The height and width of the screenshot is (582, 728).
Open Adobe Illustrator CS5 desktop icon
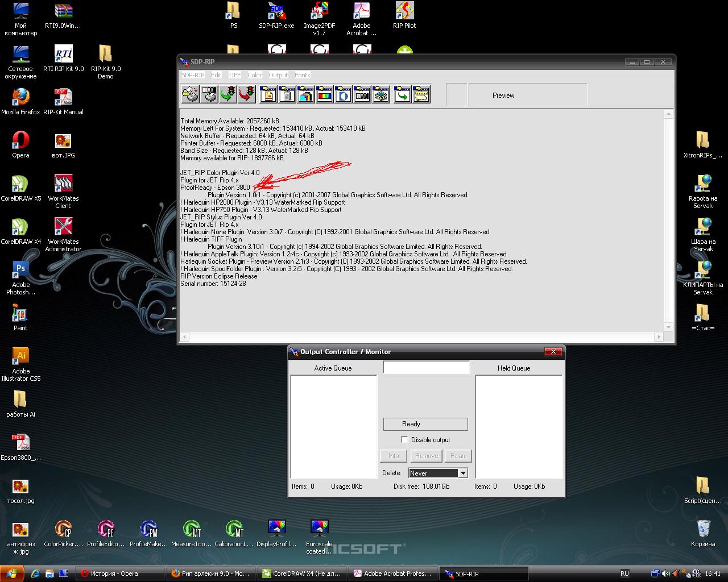(x=20, y=364)
